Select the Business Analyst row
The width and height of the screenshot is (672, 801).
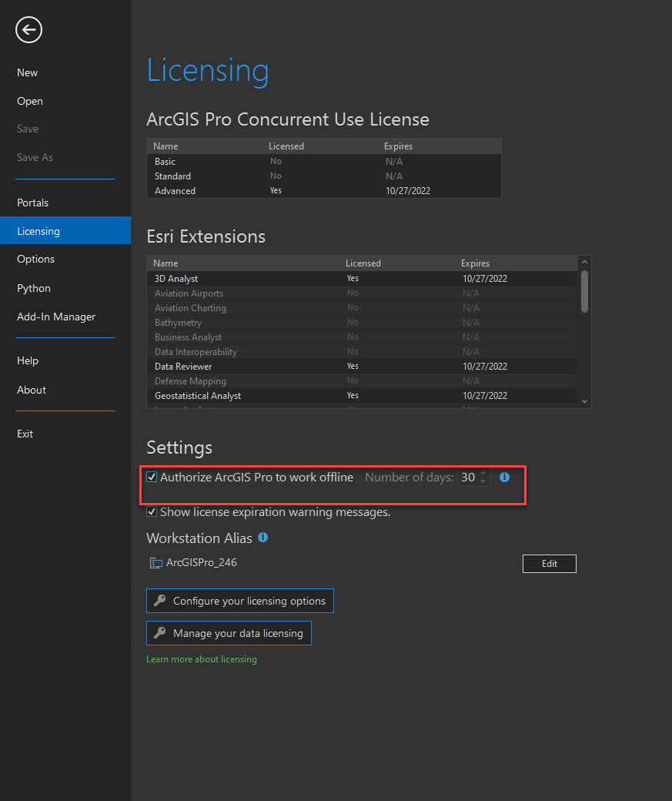pyautogui.click(x=363, y=337)
